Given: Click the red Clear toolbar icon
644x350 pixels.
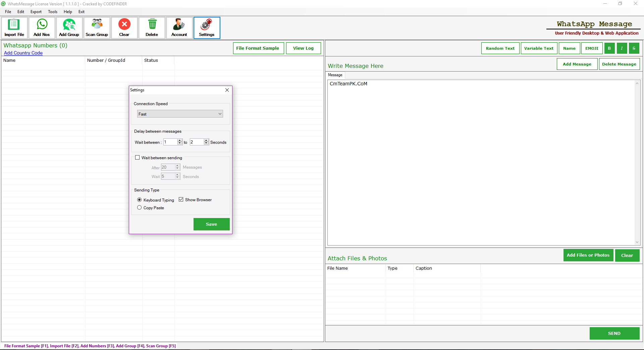Looking at the screenshot, I should tap(124, 28).
